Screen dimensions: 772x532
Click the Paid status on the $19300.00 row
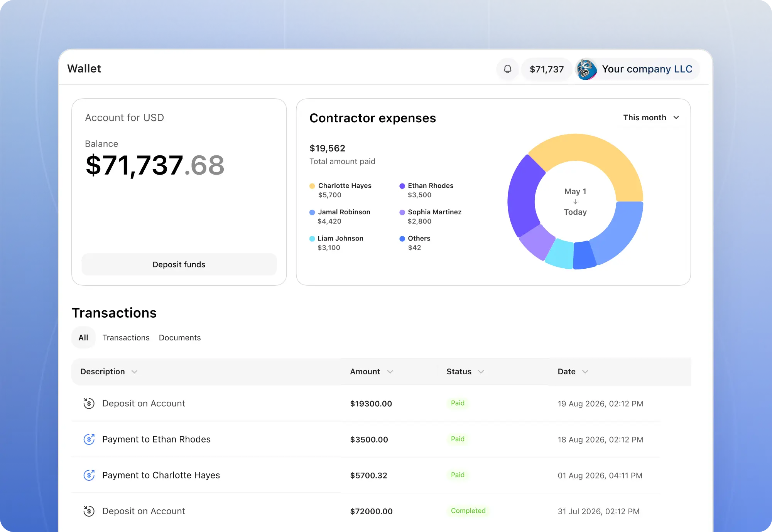click(458, 403)
